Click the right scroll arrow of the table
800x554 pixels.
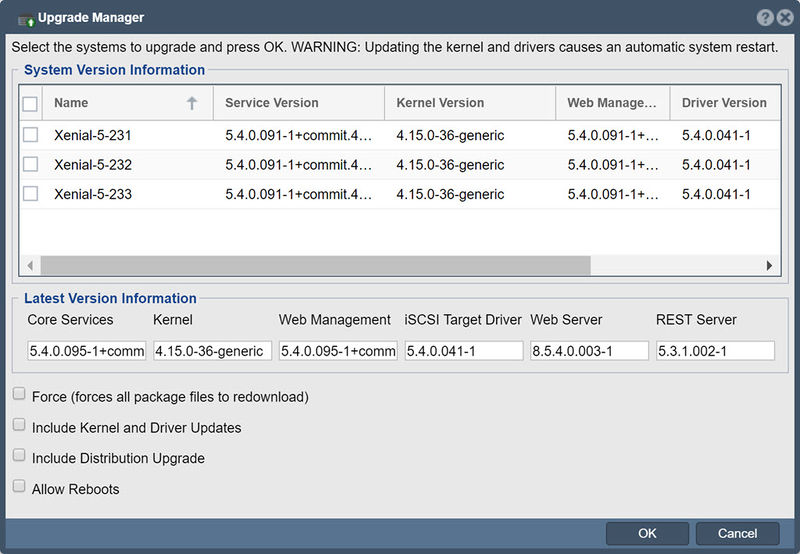(x=769, y=265)
